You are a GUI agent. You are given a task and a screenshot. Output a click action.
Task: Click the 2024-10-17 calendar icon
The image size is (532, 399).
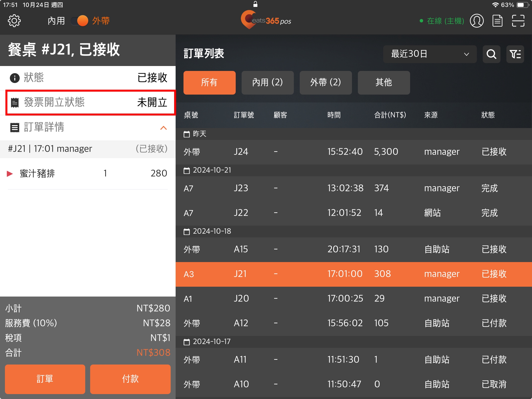[187, 342]
